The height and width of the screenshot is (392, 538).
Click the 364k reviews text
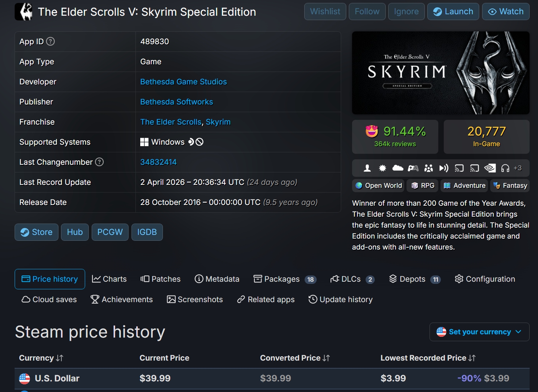tap(395, 144)
